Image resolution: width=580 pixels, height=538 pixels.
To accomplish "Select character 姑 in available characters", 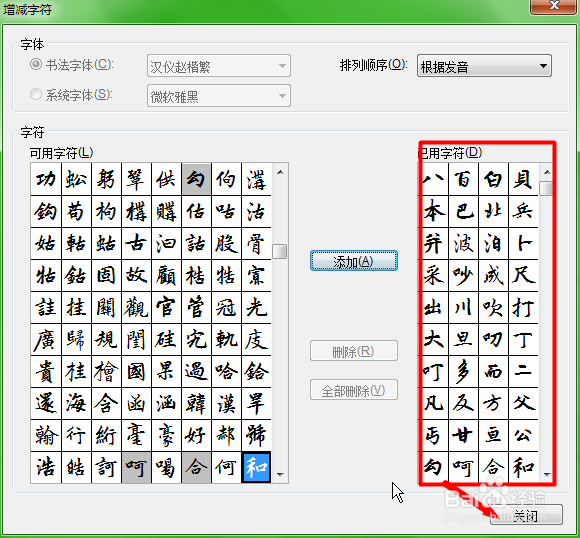I will click(46, 243).
